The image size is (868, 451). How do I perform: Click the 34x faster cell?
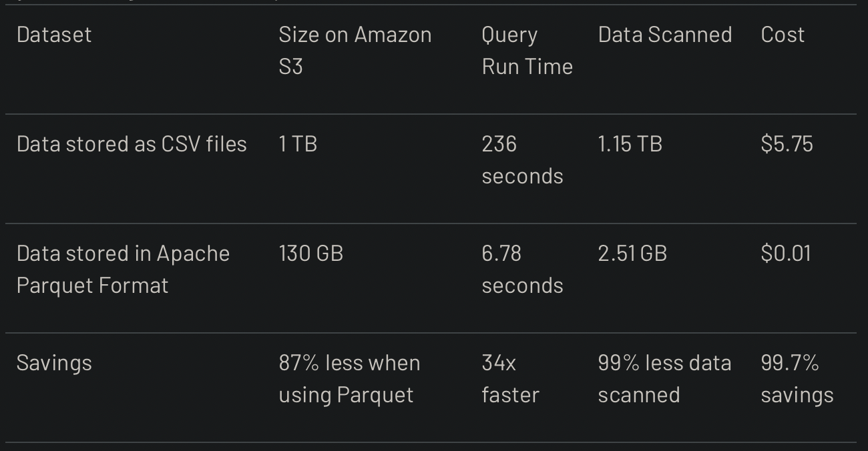(x=510, y=379)
